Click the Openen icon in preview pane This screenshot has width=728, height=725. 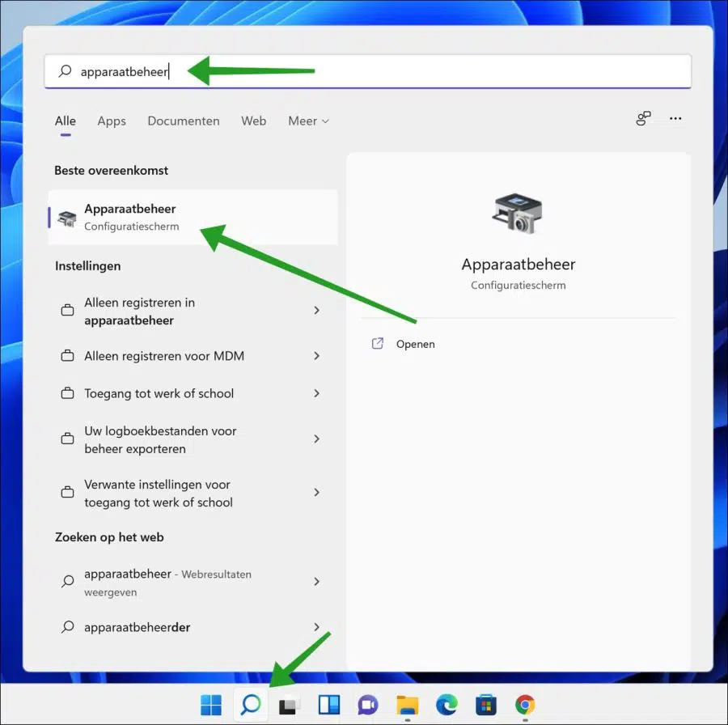[x=378, y=344]
